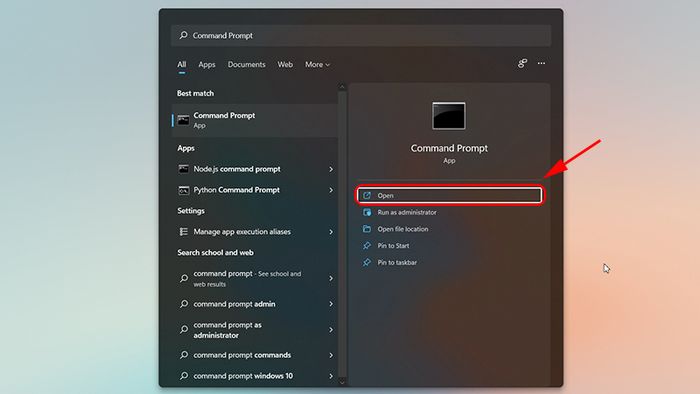This screenshot has height=394, width=700.
Task: Switch to the Web tab
Action: (x=285, y=64)
